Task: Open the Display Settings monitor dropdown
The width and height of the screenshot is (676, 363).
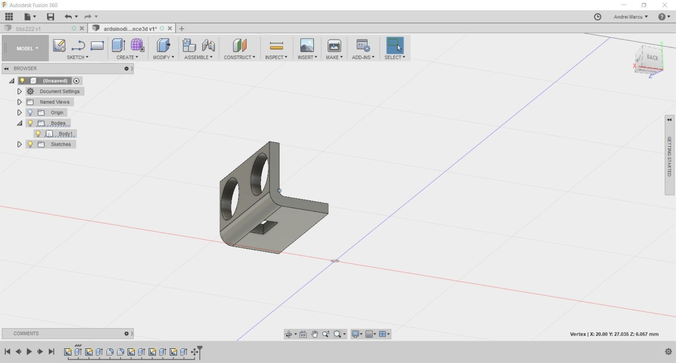Action: click(357, 334)
